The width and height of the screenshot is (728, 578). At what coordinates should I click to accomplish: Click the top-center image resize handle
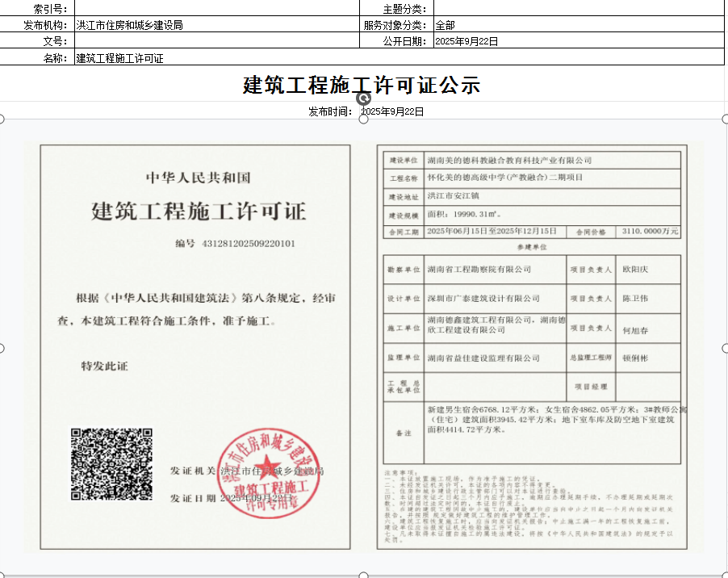(363, 119)
